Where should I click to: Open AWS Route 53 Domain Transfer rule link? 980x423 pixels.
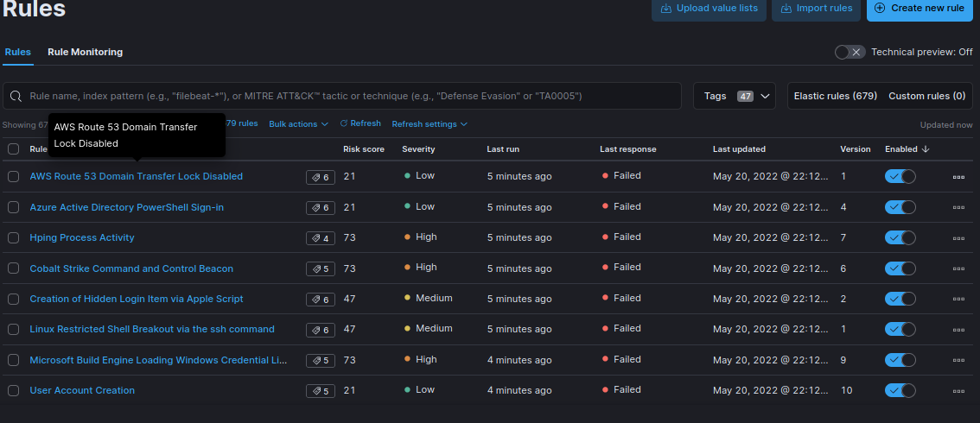pyautogui.click(x=137, y=177)
